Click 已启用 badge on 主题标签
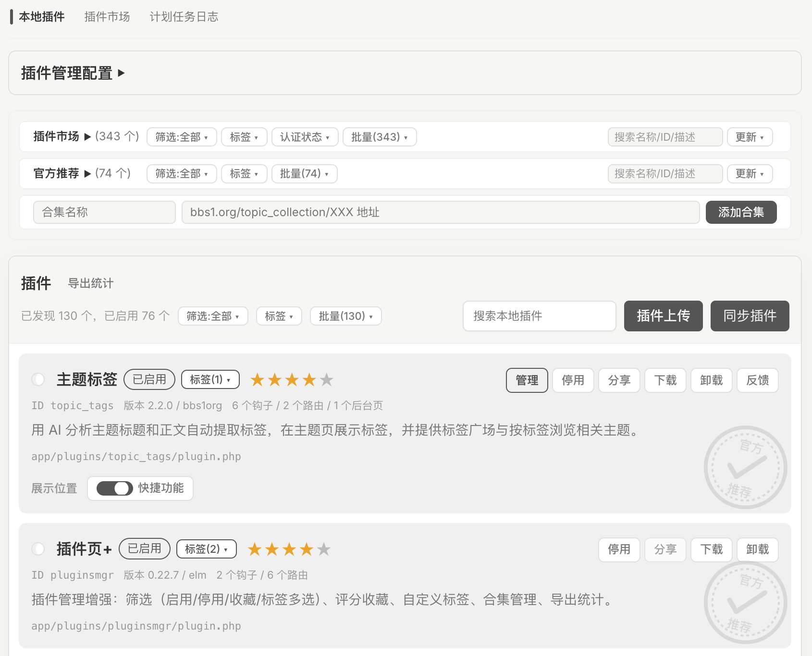Viewport: 812px width, 656px height. (x=149, y=379)
